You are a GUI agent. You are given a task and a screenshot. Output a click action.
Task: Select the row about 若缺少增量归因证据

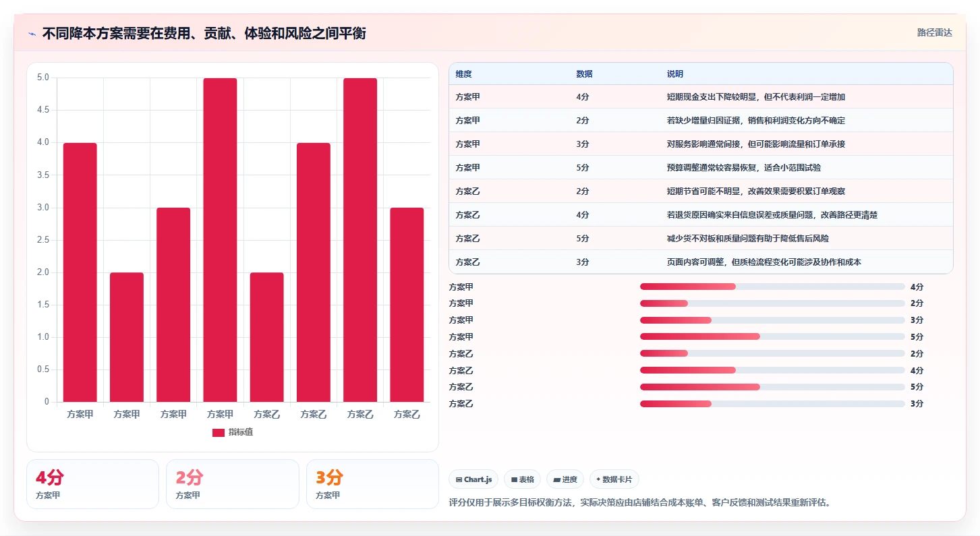point(701,121)
